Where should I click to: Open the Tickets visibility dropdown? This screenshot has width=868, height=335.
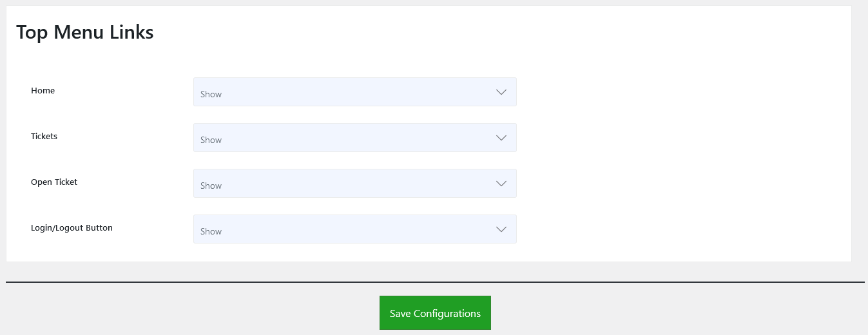click(x=354, y=138)
